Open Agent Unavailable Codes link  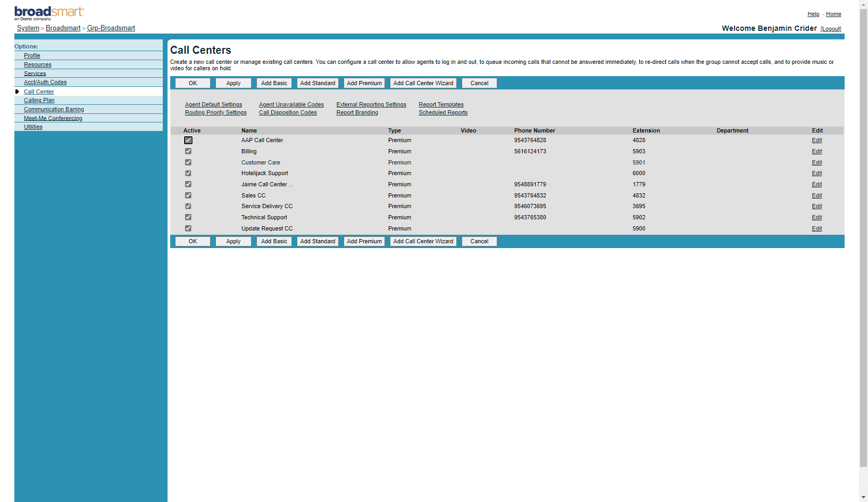[291, 104]
